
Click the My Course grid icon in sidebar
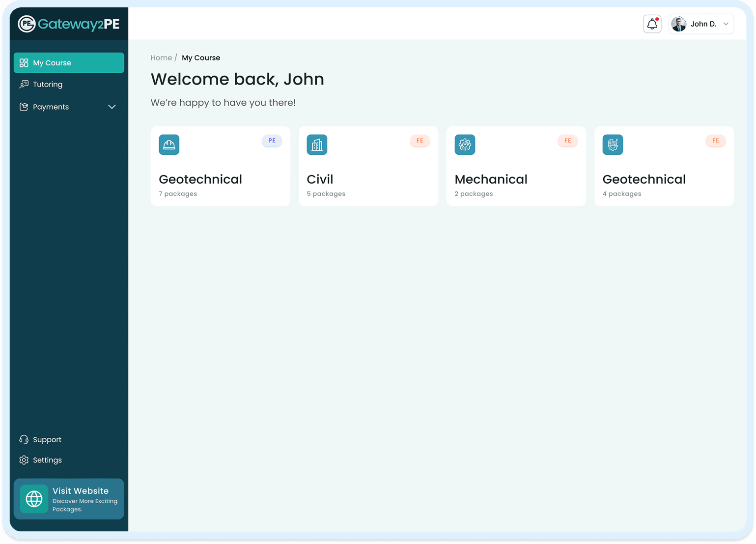point(24,62)
